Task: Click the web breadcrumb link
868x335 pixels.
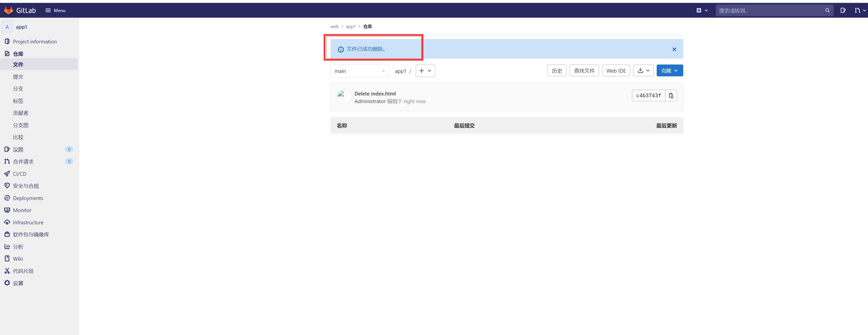Action: [x=334, y=26]
